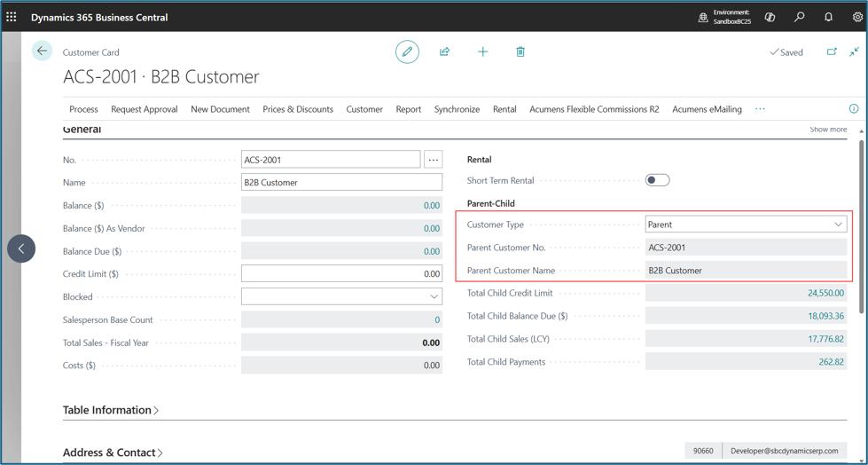Viewport: 868px width, 465px height.
Task: Click the Customer Card caption
Action: tap(90, 52)
